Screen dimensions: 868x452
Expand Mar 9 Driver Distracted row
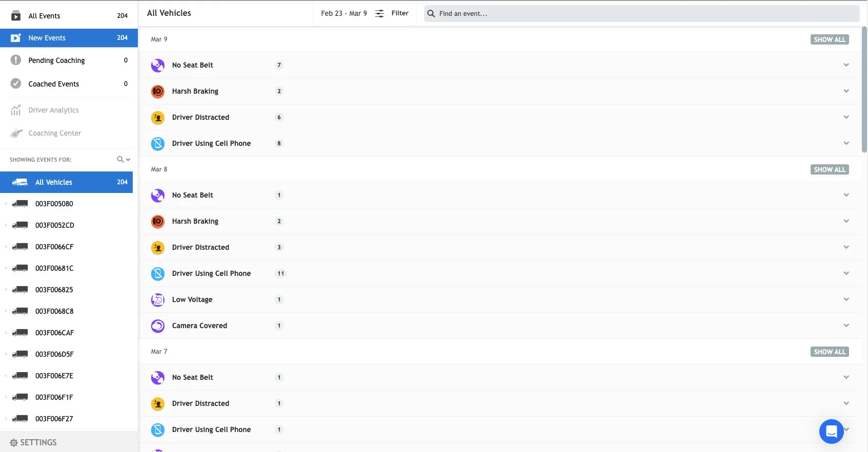tap(846, 117)
